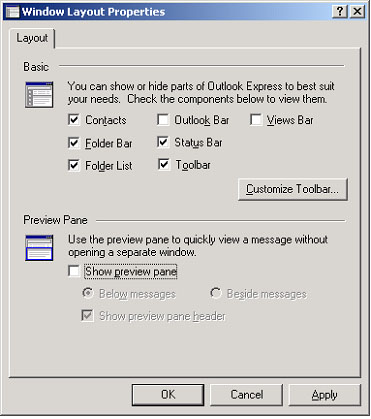Click the title bar window icon
The height and width of the screenshot is (419, 371).
pos(13,12)
